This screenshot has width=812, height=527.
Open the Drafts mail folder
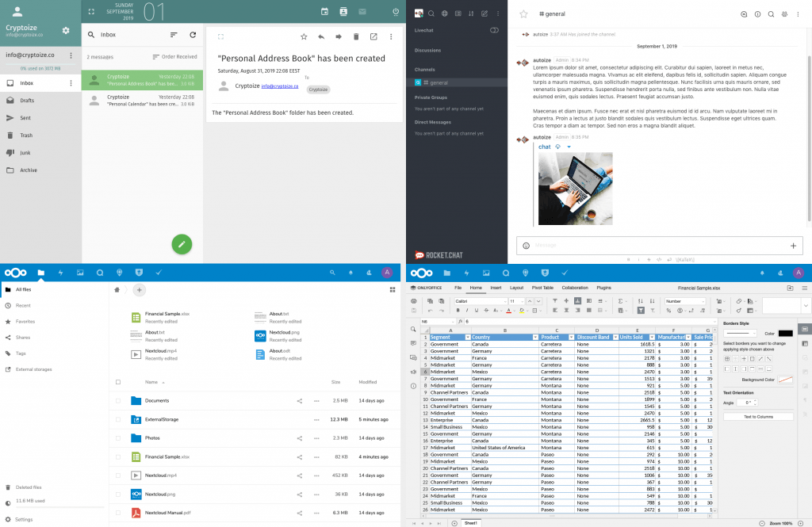[27, 101]
